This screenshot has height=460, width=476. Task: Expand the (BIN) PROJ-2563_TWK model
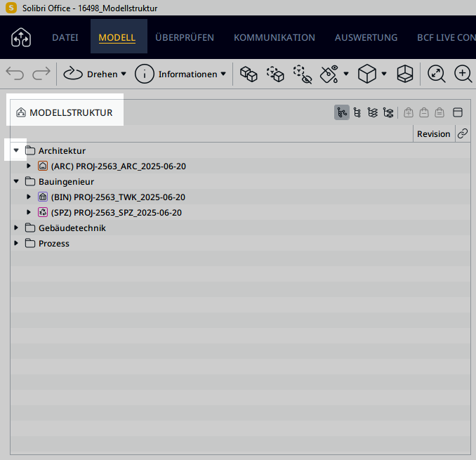29,197
